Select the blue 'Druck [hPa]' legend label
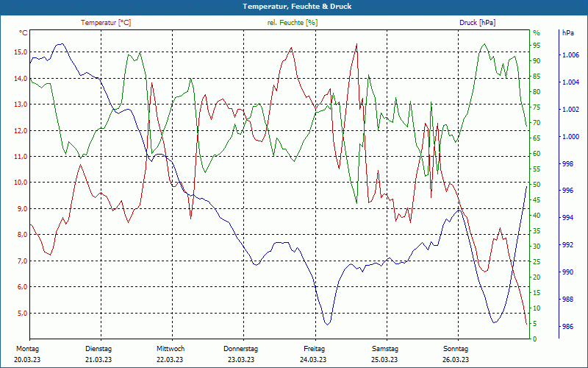 (x=477, y=23)
